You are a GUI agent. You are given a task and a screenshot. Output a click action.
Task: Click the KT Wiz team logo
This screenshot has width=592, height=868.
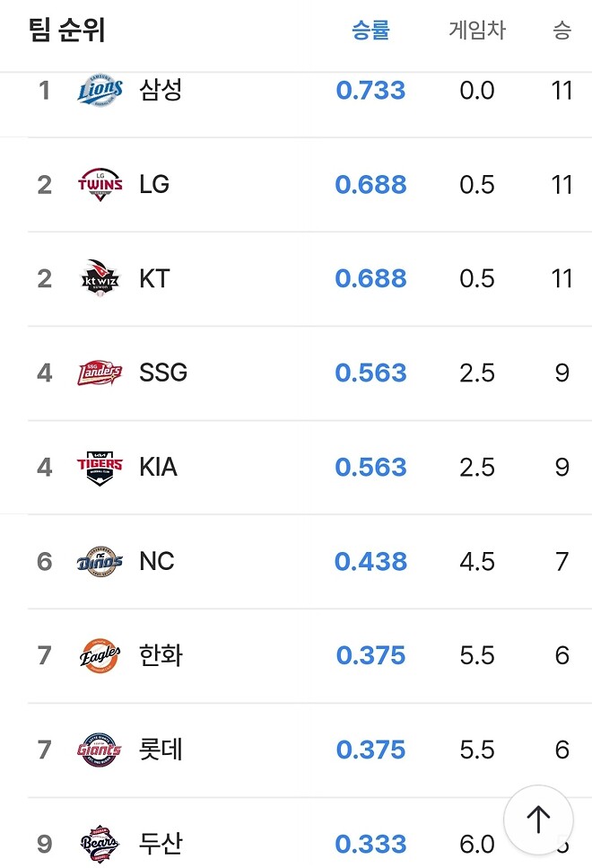99,278
